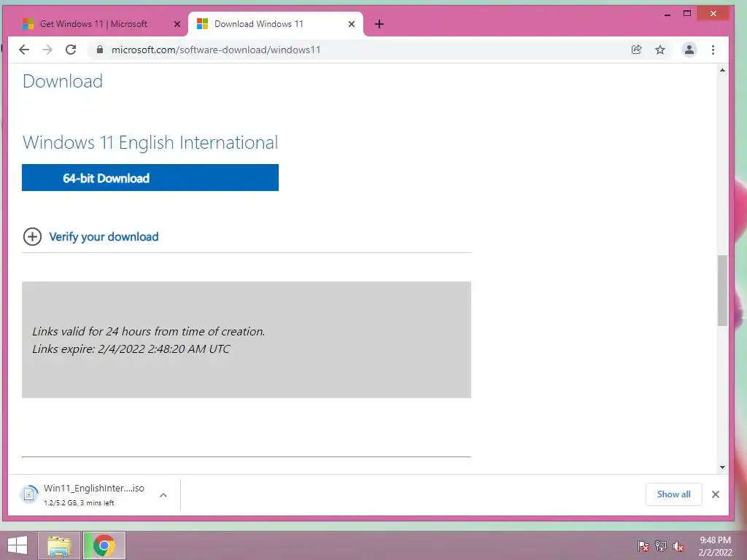Image resolution: width=747 pixels, height=560 pixels.
Task: Expand the Verify your download plus icon
Action: tap(32, 236)
